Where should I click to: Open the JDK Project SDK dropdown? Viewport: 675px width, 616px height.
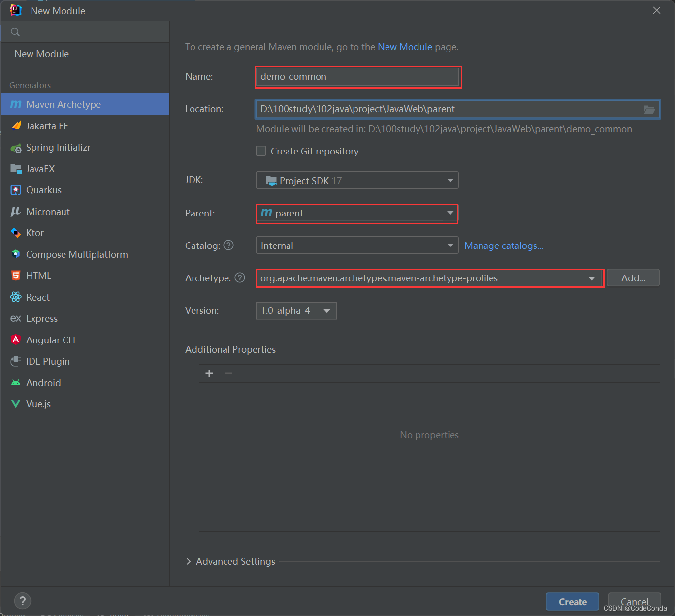pos(357,180)
